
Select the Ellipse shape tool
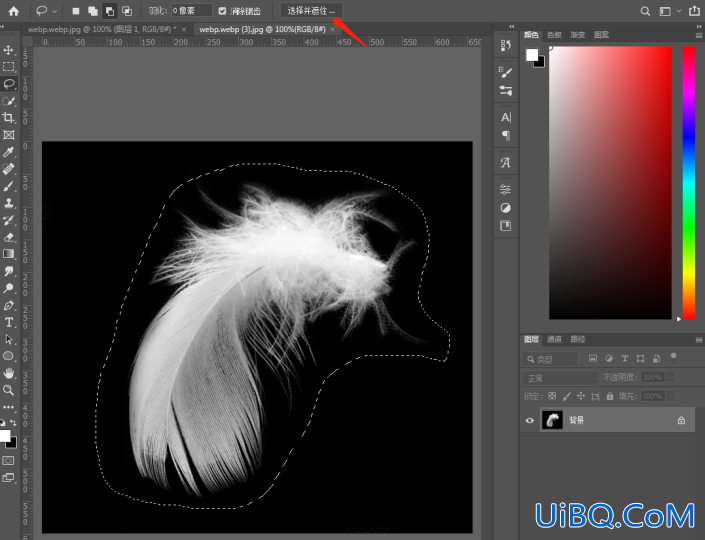[9, 357]
